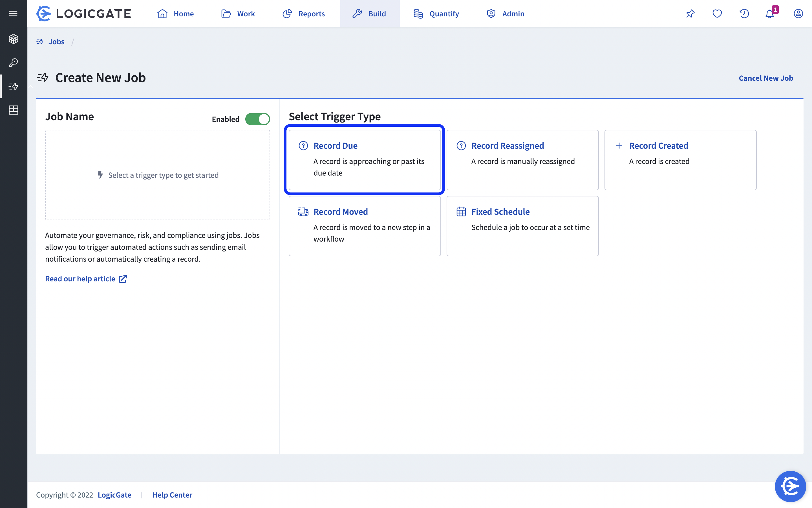812x508 pixels.
Task: Open the Quantify menu
Action: 436,14
